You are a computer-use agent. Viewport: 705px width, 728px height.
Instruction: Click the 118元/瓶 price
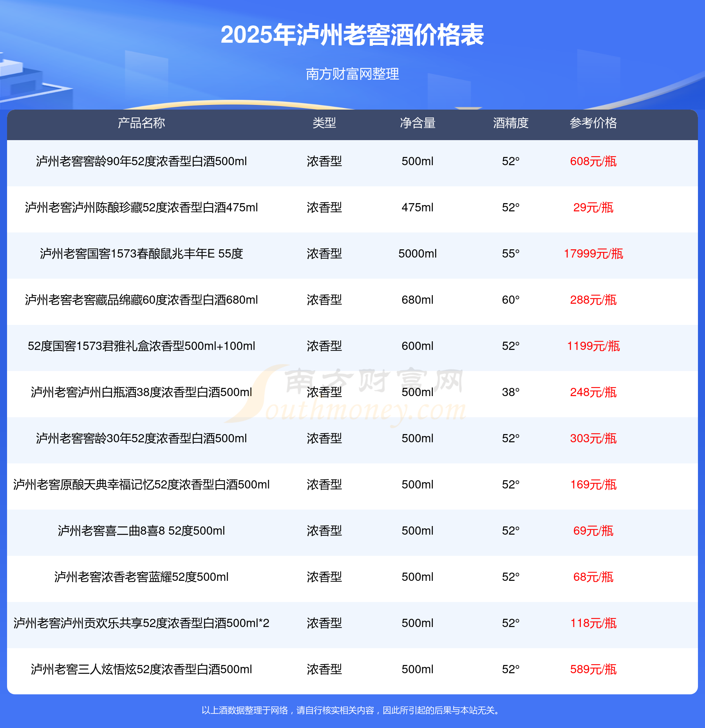tap(593, 623)
